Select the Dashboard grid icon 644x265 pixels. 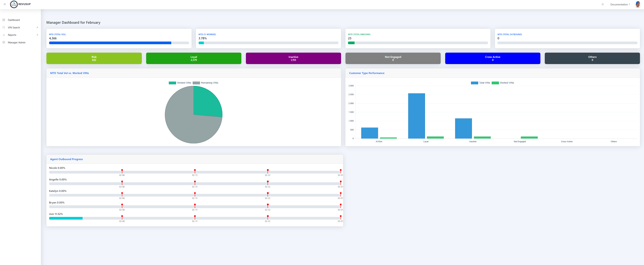(x=4, y=20)
